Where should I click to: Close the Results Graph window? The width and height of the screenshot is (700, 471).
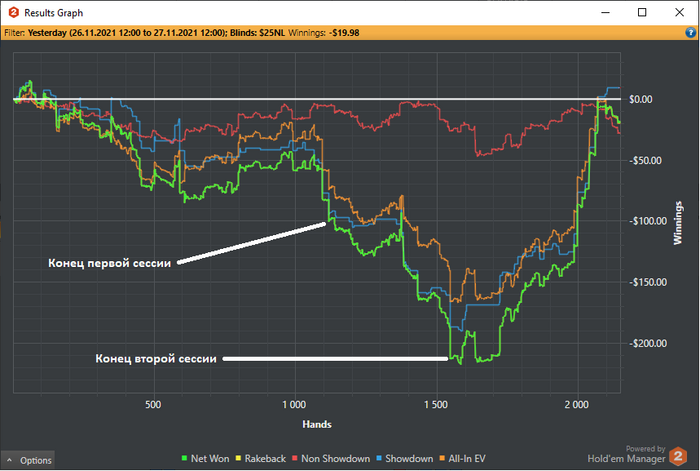pyautogui.click(x=679, y=13)
